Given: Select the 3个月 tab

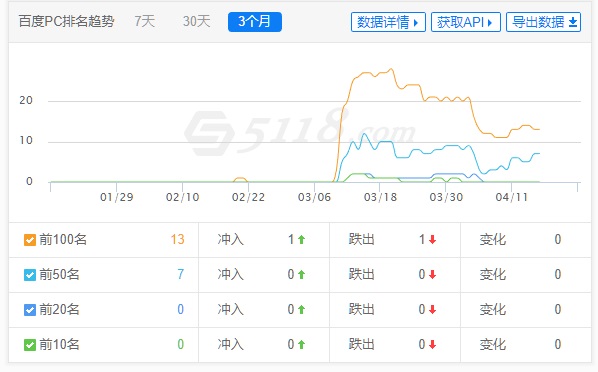Looking at the screenshot, I should pos(255,22).
